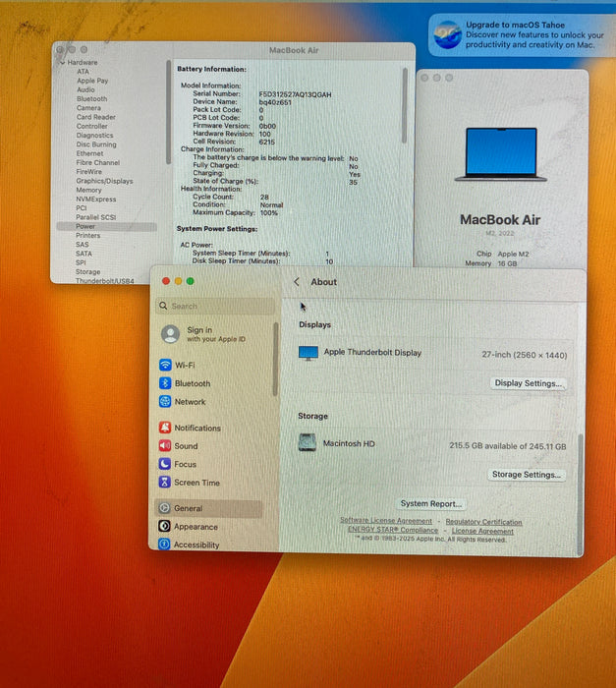Select Memory in System Report sidebar
This screenshot has width=616, height=688.
click(88, 190)
